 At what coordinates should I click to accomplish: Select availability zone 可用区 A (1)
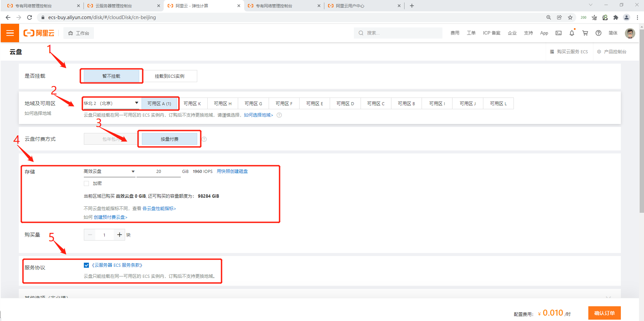(x=159, y=104)
